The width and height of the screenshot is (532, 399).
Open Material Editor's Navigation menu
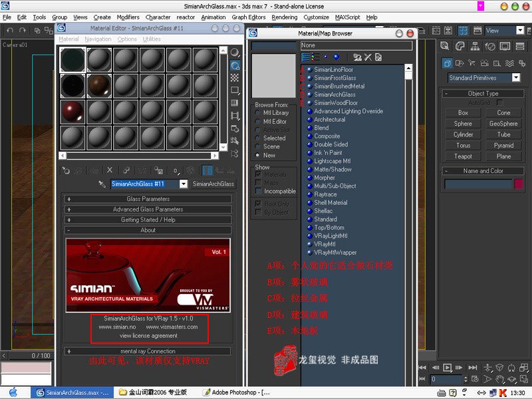tap(98, 39)
